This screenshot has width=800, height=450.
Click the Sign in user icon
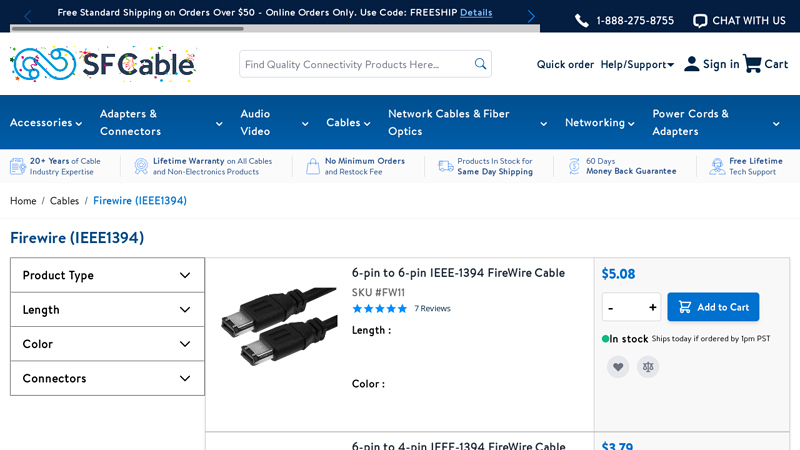(x=691, y=64)
